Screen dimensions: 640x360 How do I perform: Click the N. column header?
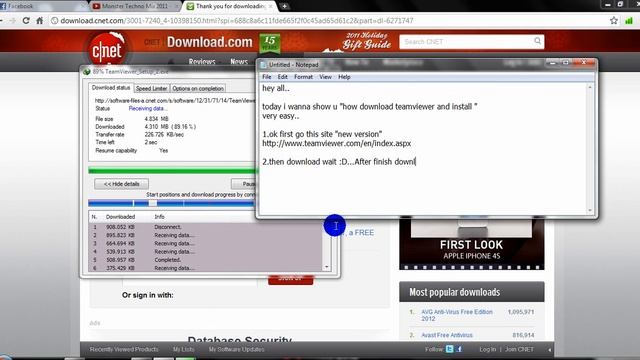[x=94, y=217]
